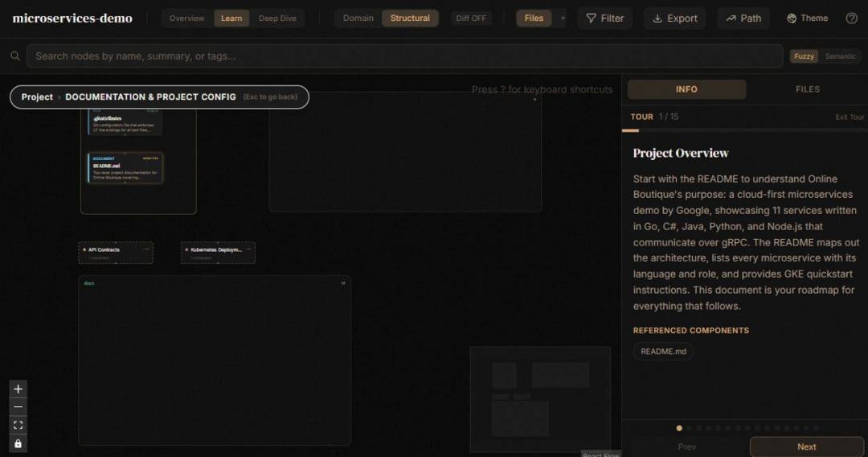Click DOCUMENTATION & PROJECT CONFIG breadcrumb
Screen dimensions: 868x457
(150, 97)
